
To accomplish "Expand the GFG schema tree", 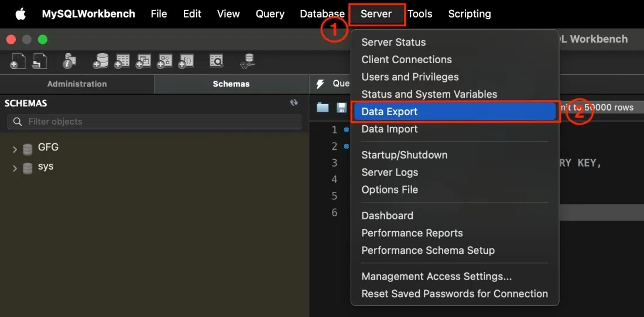I will (15, 150).
